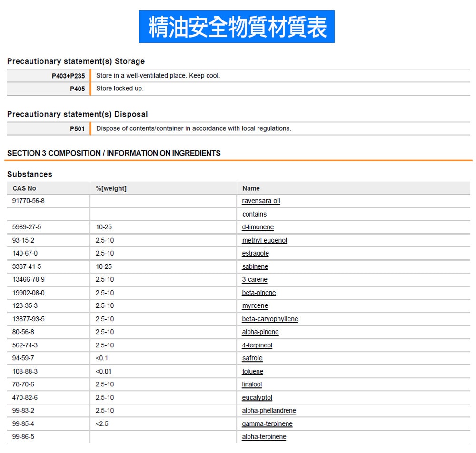
Task: Open the alpha-terpinene link
Action: tap(264, 436)
